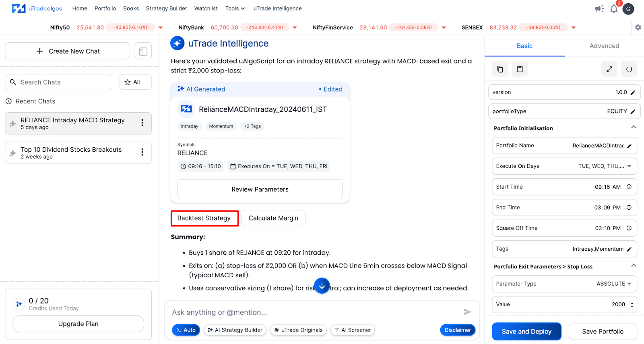
Task: Open the Portfolio menu
Action: click(x=105, y=8)
